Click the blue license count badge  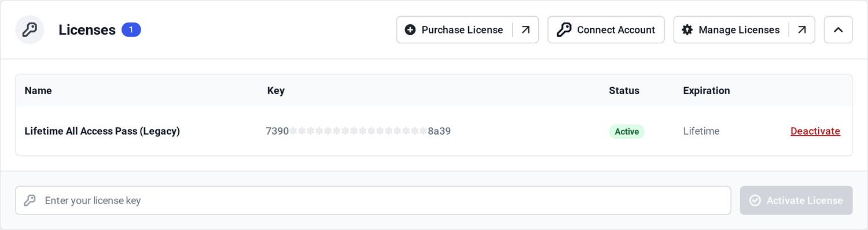pyautogui.click(x=131, y=29)
